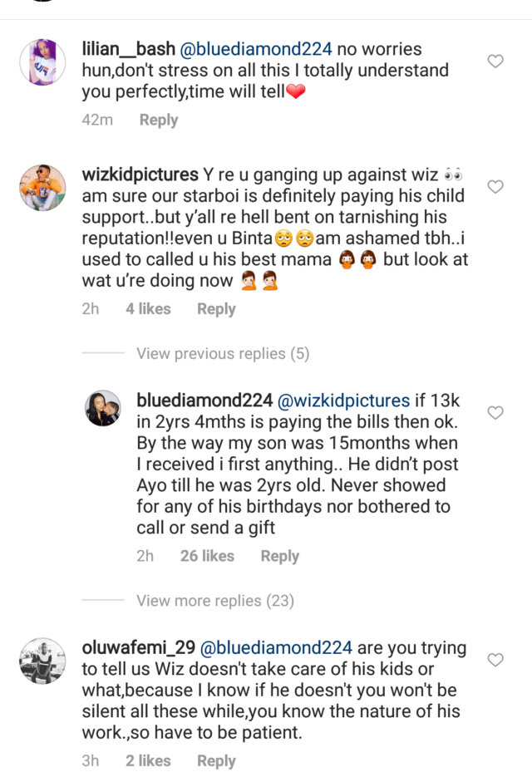Reply to wizkidpictures' comment
Viewport: 532px width, 772px height.
pos(216,309)
